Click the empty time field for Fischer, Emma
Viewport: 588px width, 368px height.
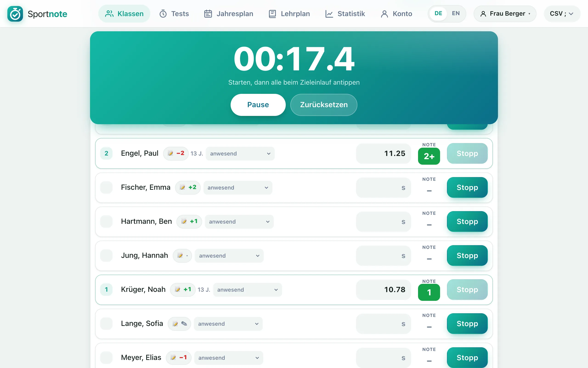coord(383,187)
